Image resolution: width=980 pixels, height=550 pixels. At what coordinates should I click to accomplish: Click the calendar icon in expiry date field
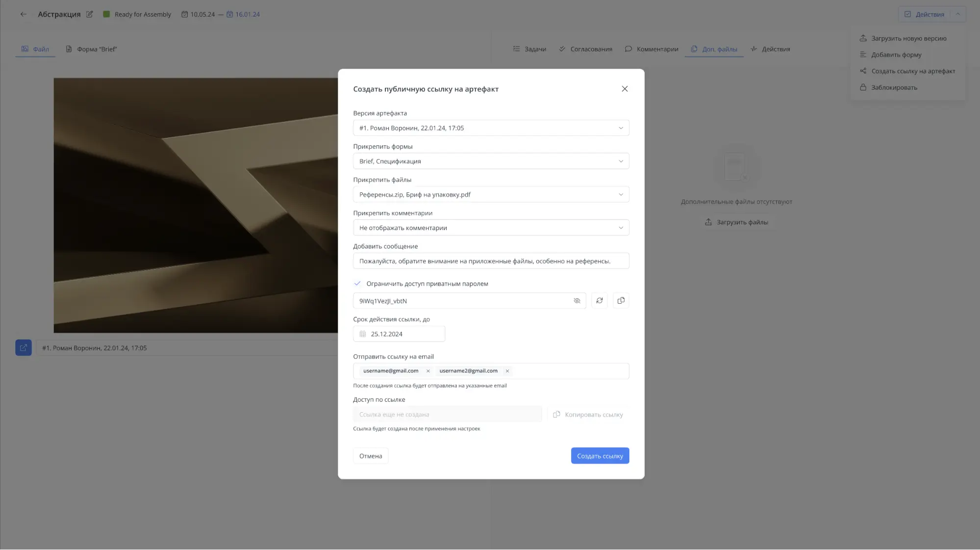coord(363,334)
